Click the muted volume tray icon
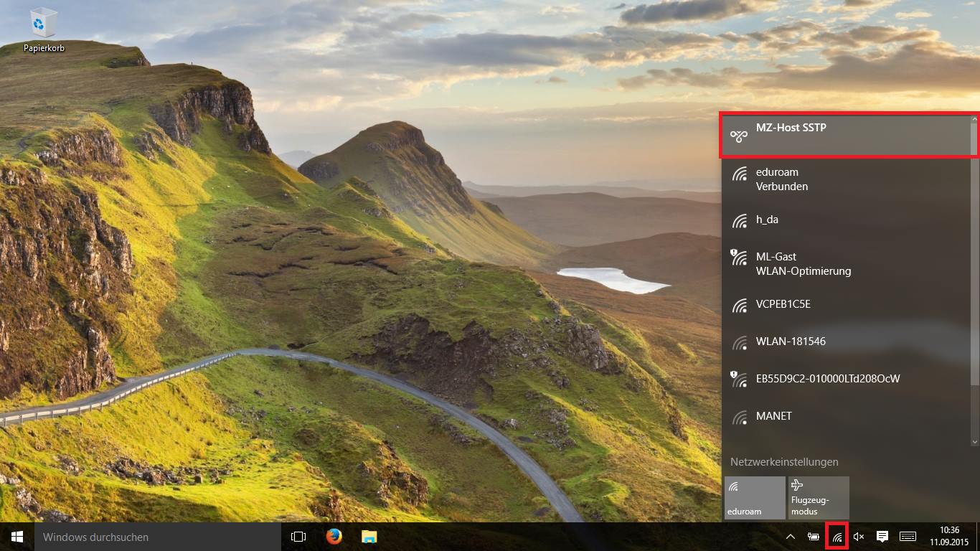Image resolution: width=980 pixels, height=551 pixels. 859,537
